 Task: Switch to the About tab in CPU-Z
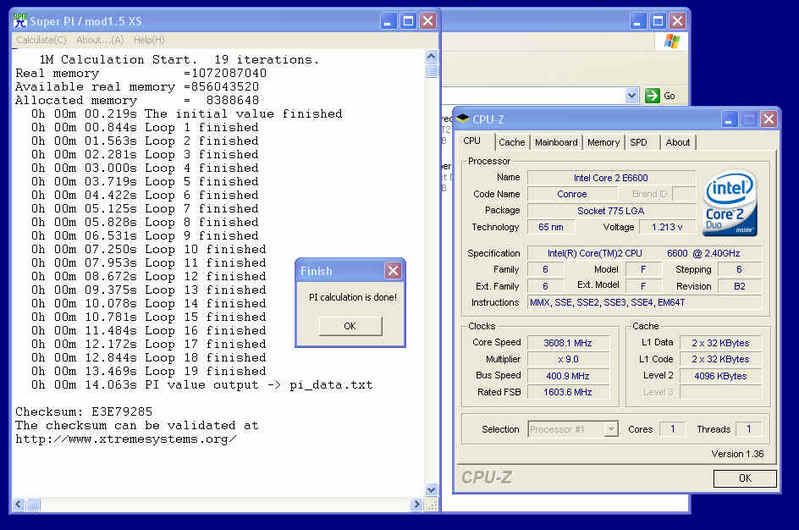click(x=678, y=142)
